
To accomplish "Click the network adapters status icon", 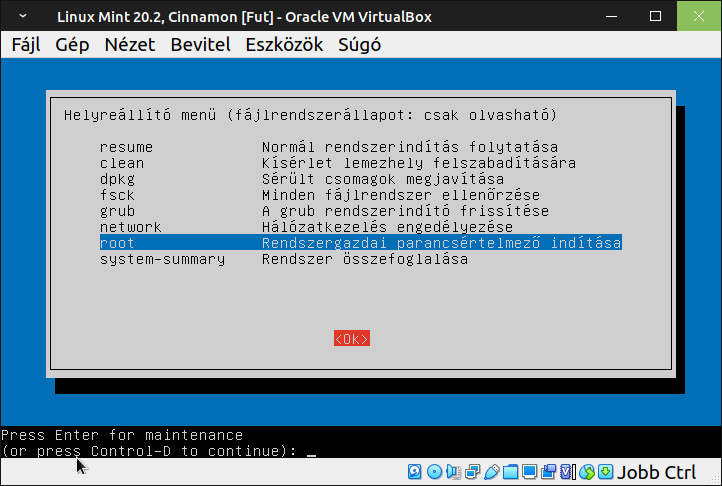I will pos(472,472).
